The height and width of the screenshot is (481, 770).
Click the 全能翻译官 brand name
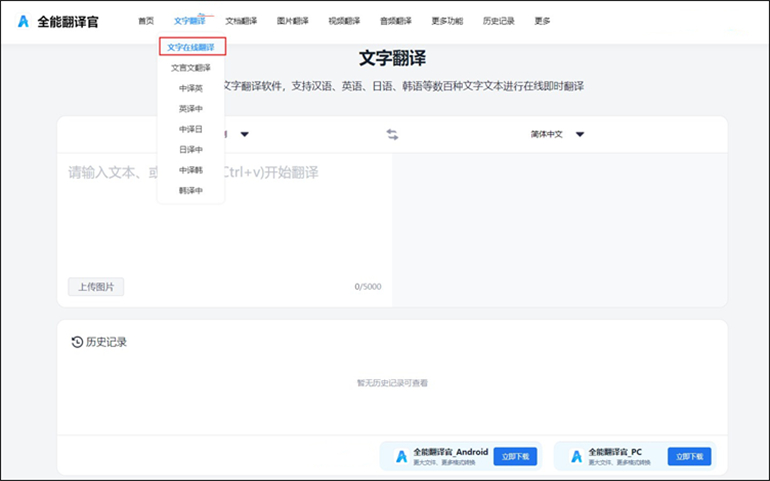point(68,22)
